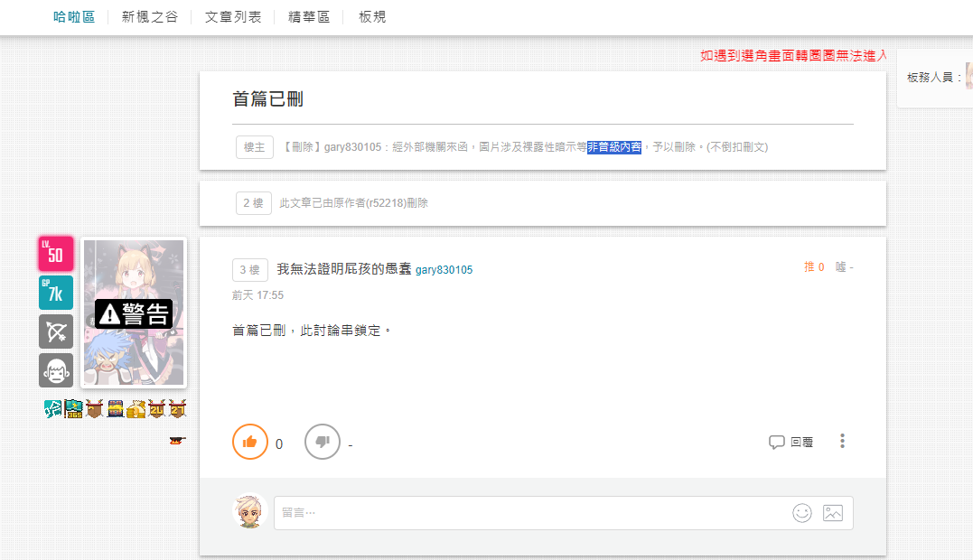Click the 回覆 reply button
This screenshot has width=973, height=560.
coord(791,443)
